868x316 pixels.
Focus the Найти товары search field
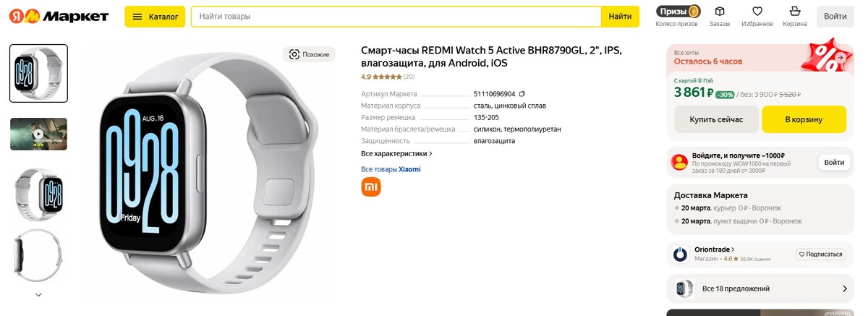[x=396, y=17]
